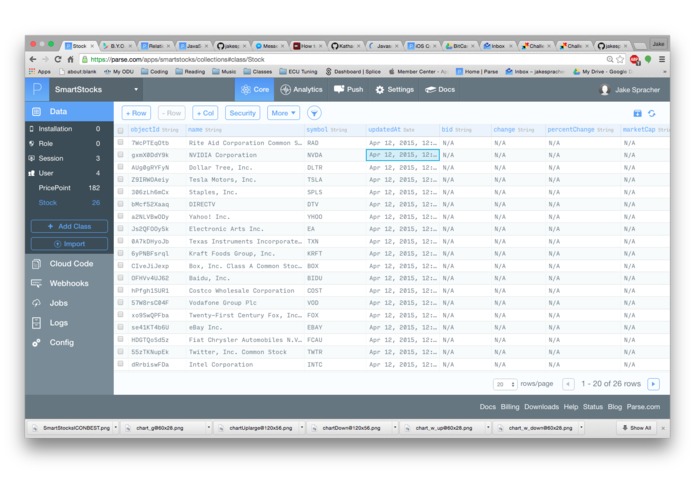The height and width of the screenshot is (494, 695).
Task: Go back with browser back arrow
Action: pyautogui.click(x=33, y=59)
